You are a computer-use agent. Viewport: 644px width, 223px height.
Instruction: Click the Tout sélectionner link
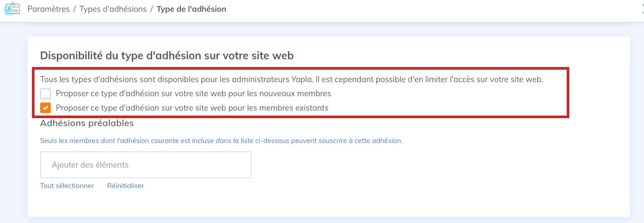67,186
